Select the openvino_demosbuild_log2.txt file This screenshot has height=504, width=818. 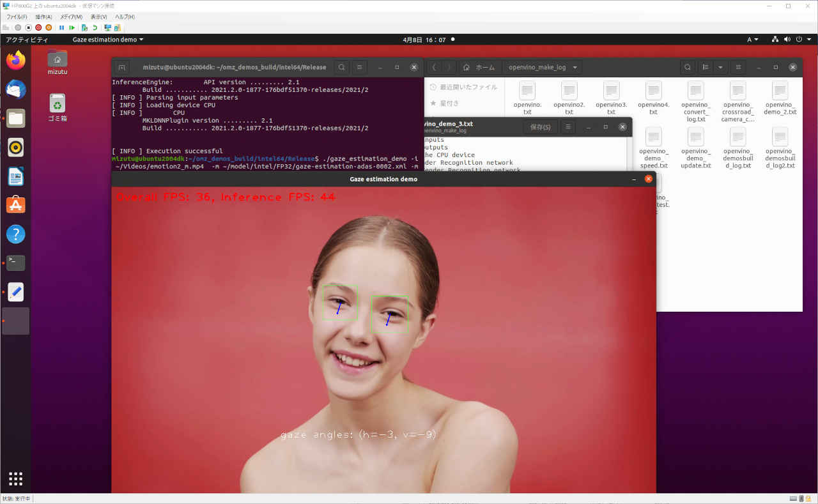(780, 148)
